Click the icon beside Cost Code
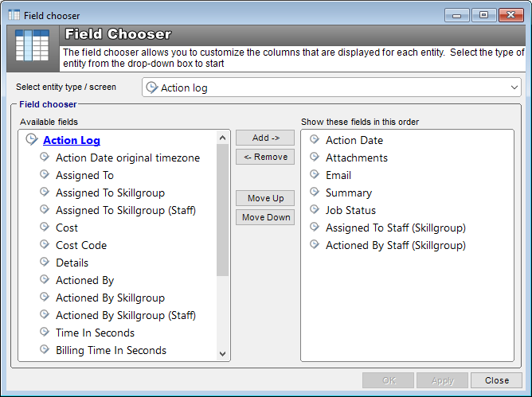 [45, 244]
